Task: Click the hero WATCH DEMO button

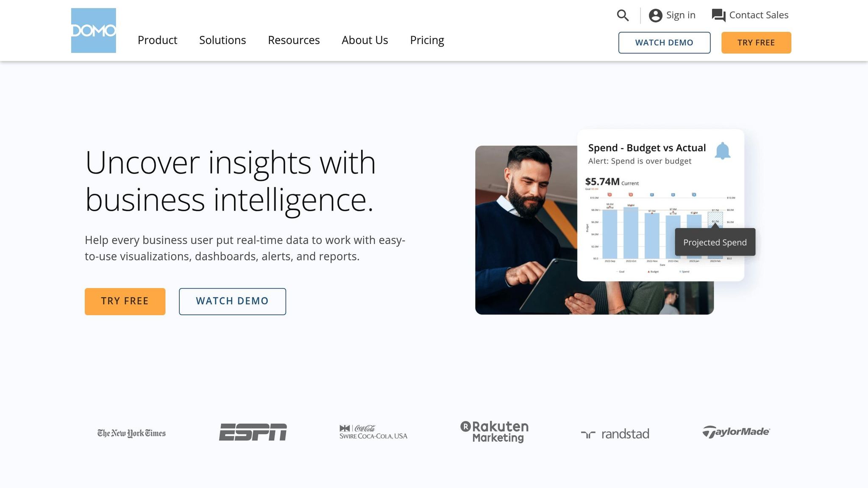Action: click(x=232, y=302)
